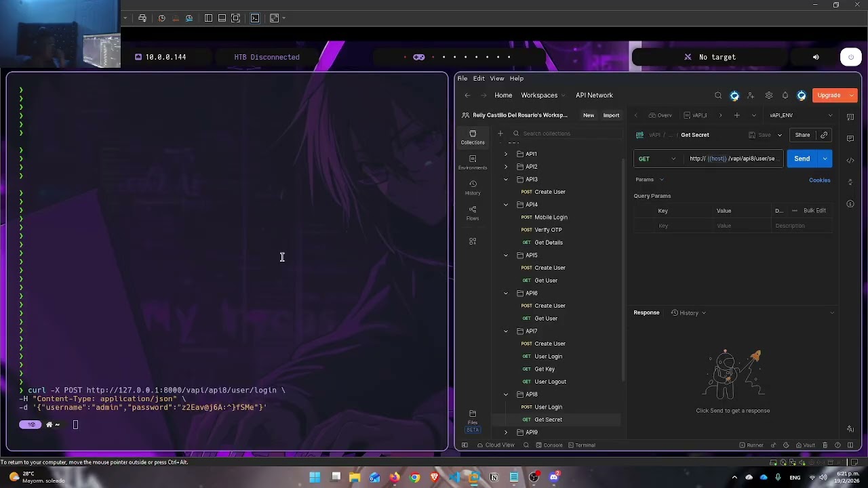Open the GET method dropdown

click(x=656, y=159)
